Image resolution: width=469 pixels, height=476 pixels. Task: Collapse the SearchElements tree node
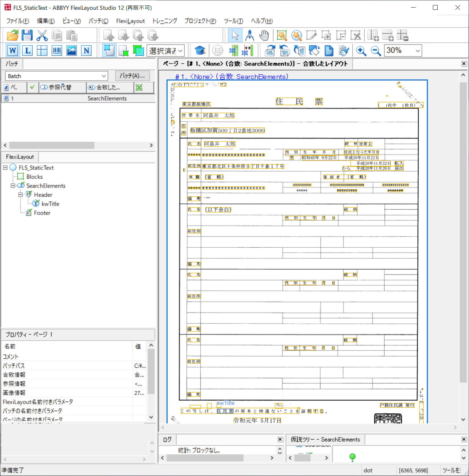13,186
